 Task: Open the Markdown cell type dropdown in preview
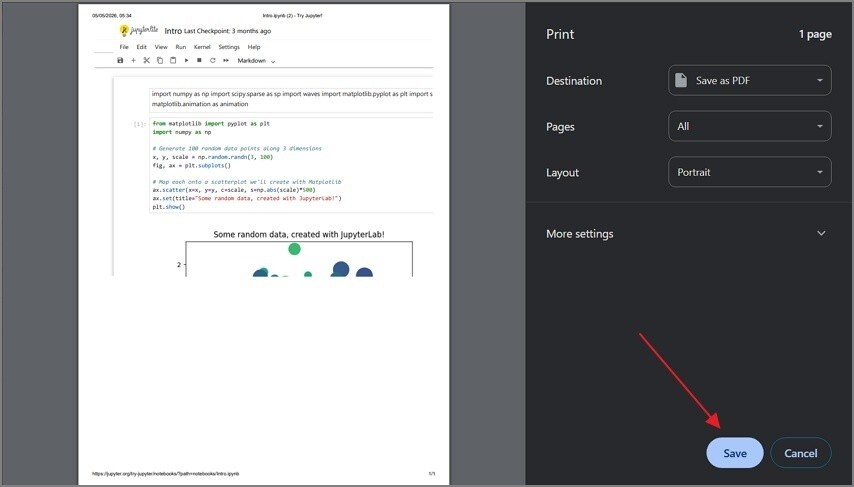[x=256, y=60]
